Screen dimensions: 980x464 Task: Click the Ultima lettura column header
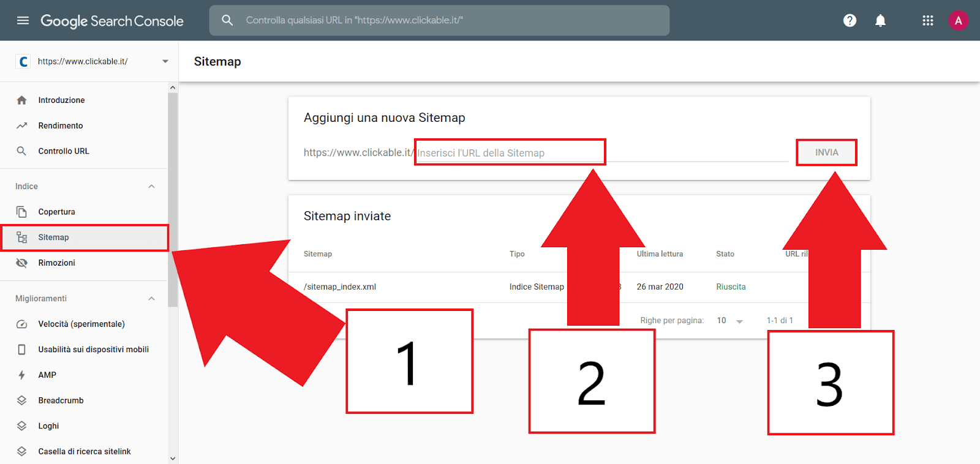660,254
